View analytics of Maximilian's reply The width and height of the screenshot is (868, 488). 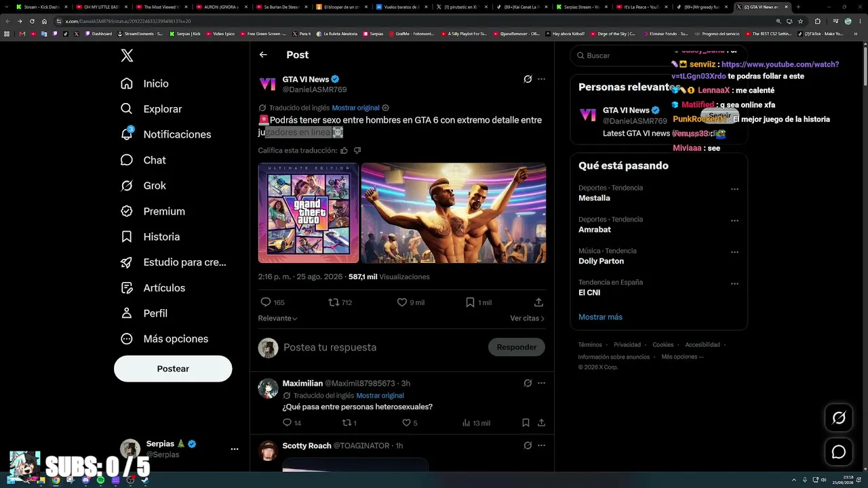[x=466, y=423]
